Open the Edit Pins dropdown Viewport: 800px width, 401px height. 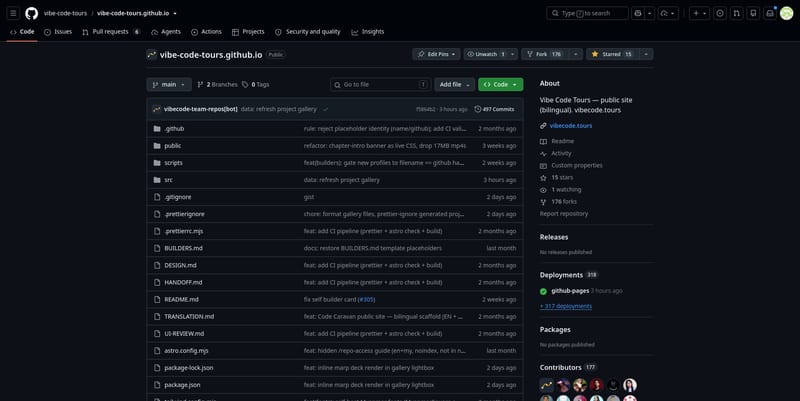pos(436,54)
